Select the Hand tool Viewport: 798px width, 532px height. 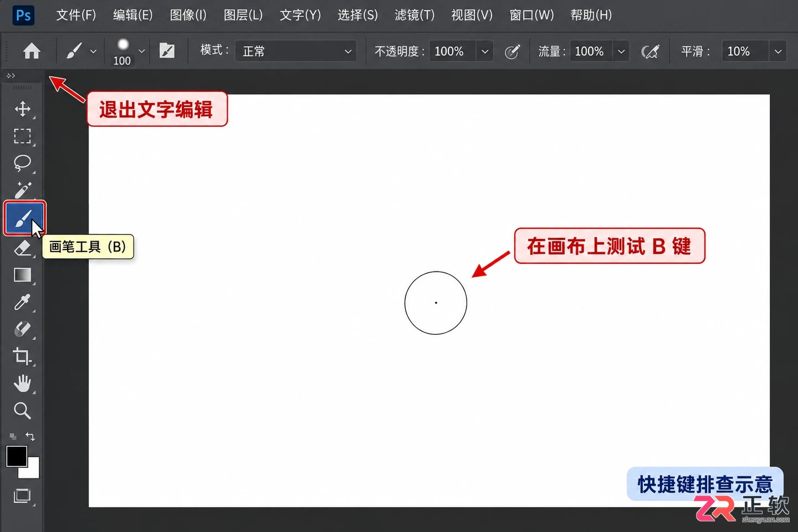[x=22, y=383]
